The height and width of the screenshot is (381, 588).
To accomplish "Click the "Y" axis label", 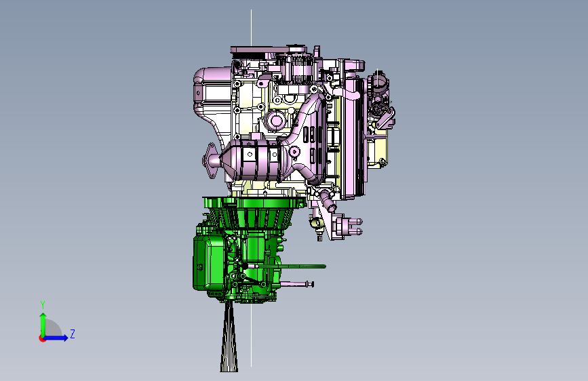I will [43, 305].
